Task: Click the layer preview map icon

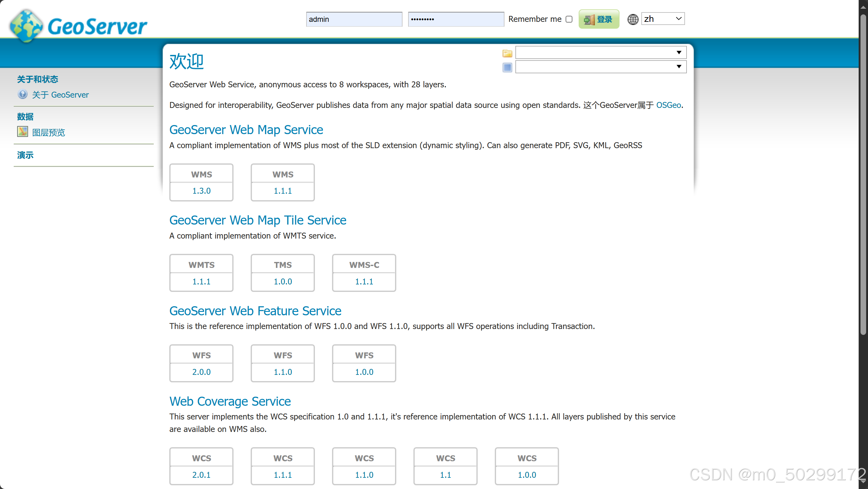Action: pos(22,132)
